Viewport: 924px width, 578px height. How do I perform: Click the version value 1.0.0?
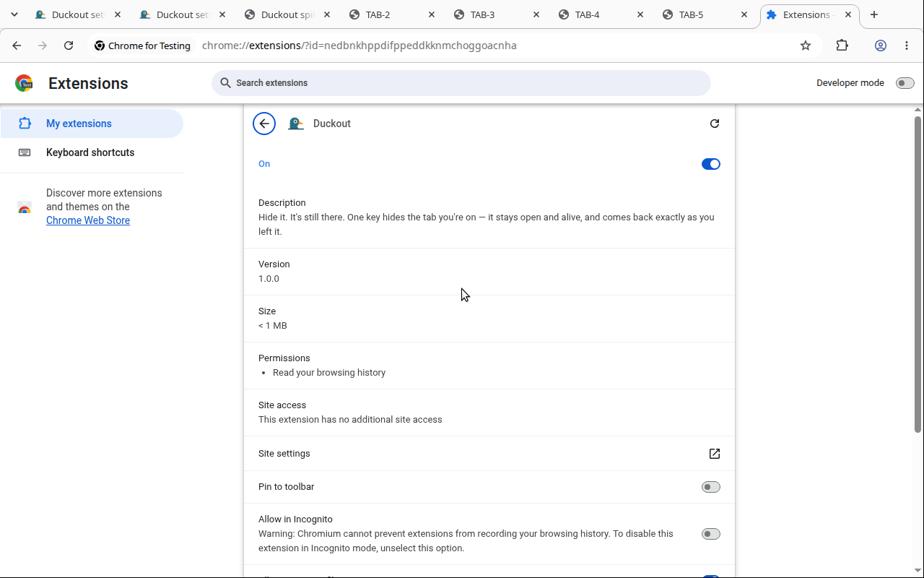[269, 279]
